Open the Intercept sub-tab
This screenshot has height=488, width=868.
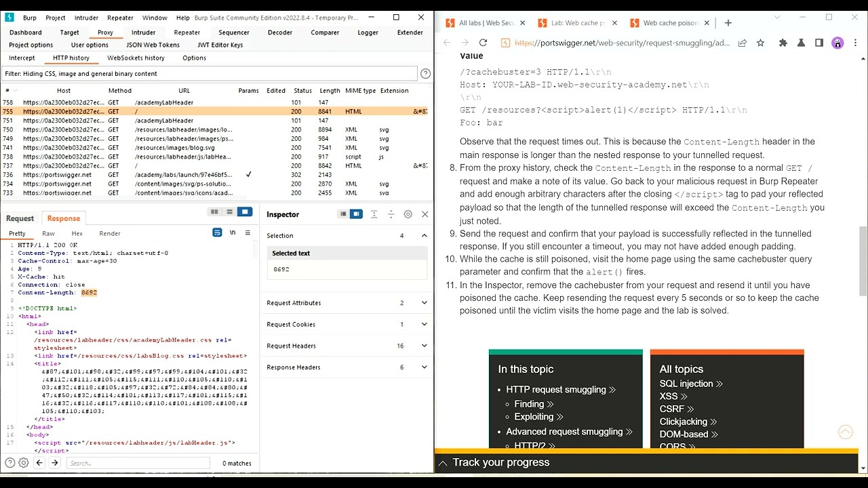[22, 58]
